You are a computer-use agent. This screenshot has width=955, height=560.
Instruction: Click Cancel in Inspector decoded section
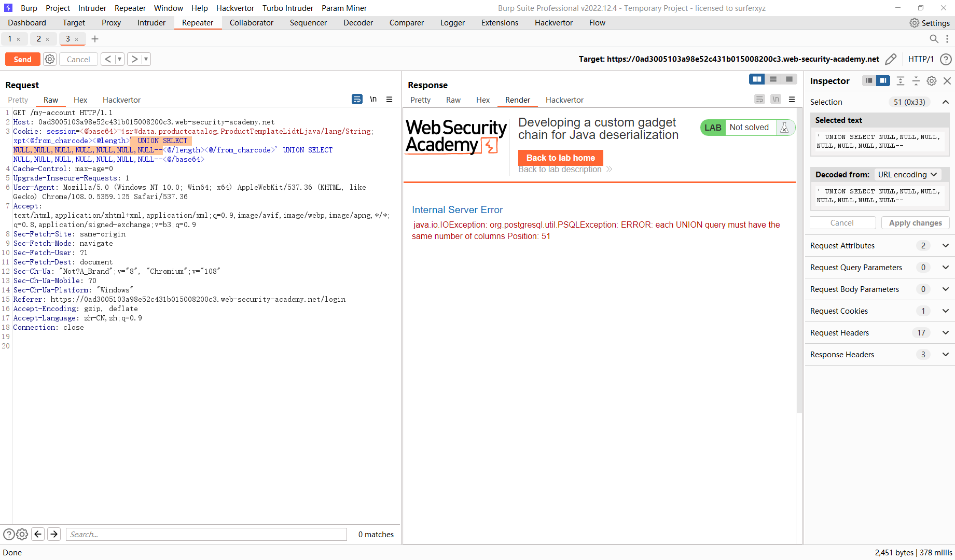coord(842,222)
